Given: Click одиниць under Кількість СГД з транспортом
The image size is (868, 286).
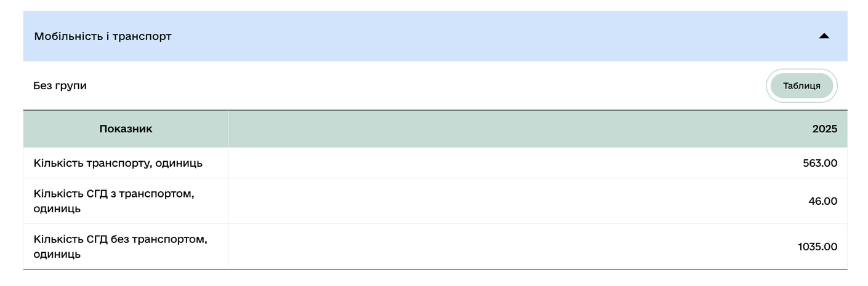Looking at the screenshot, I should pos(57,209).
